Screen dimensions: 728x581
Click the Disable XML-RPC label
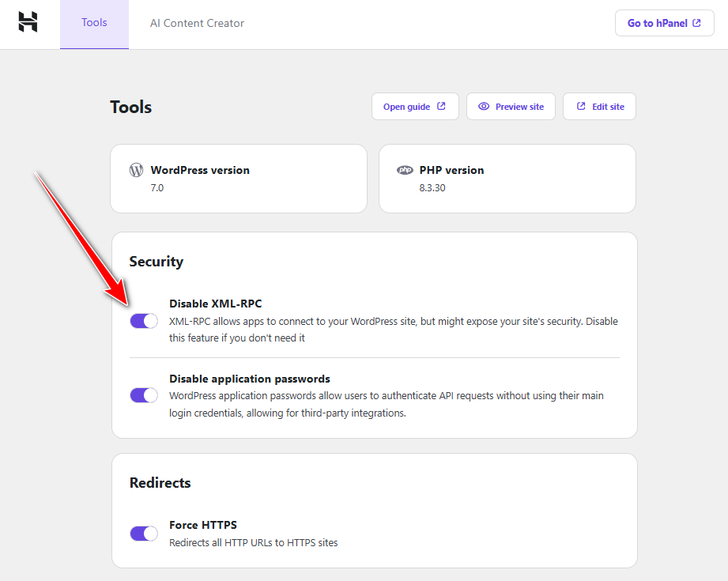tap(216, 304)
